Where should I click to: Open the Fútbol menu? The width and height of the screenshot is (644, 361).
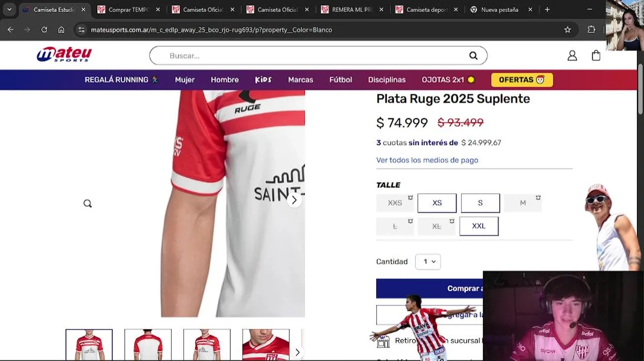coord(341,80)
